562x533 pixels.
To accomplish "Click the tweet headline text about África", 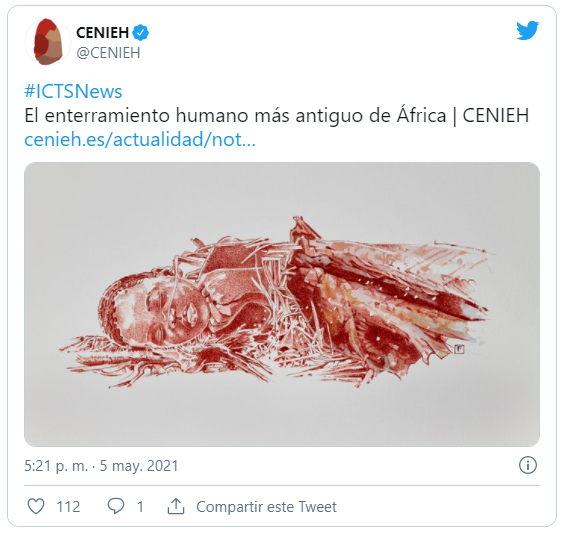I will [x=276, y=115].
